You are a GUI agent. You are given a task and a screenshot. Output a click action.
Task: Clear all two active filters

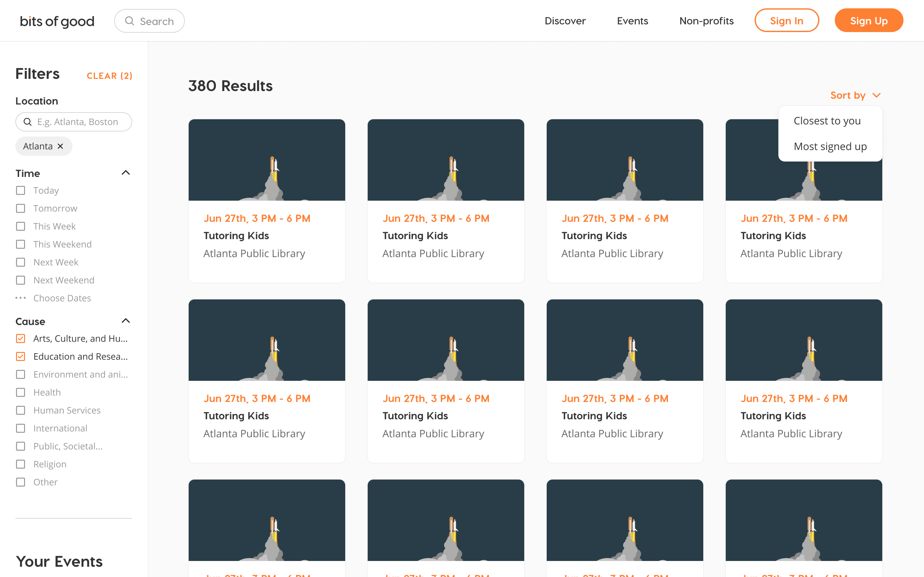(x=110, y=76)
